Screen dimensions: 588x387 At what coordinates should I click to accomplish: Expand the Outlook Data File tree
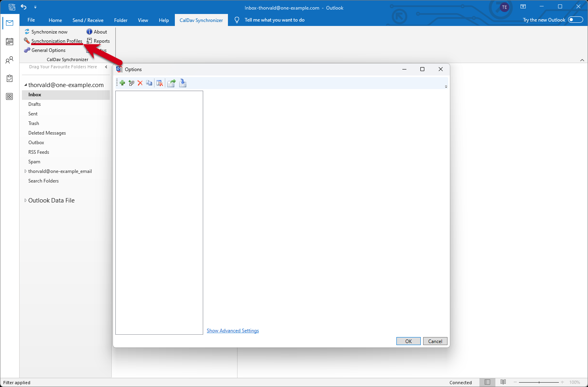click(26, 200)
